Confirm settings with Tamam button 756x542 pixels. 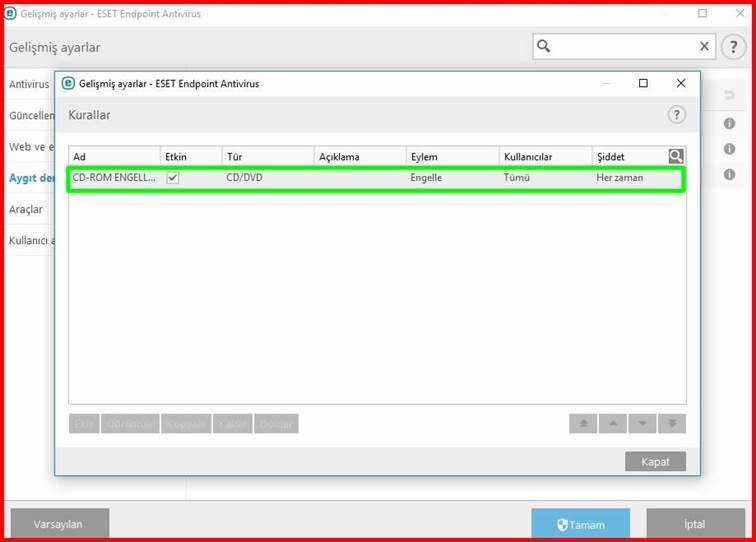click(x=580, y=524)
